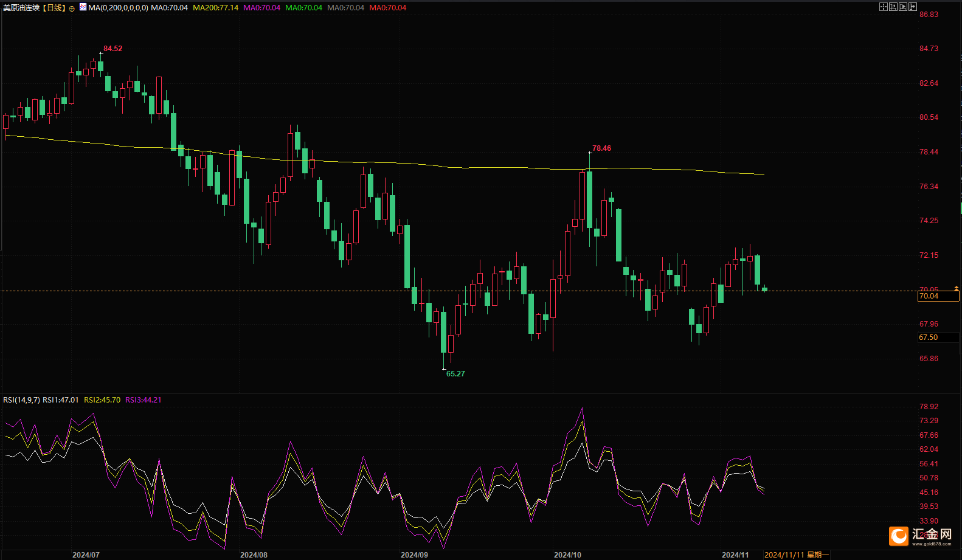Select the yellow MA200:77.14 legend value
The width and height of the screenshot is (962, 560).
(215, 8)
